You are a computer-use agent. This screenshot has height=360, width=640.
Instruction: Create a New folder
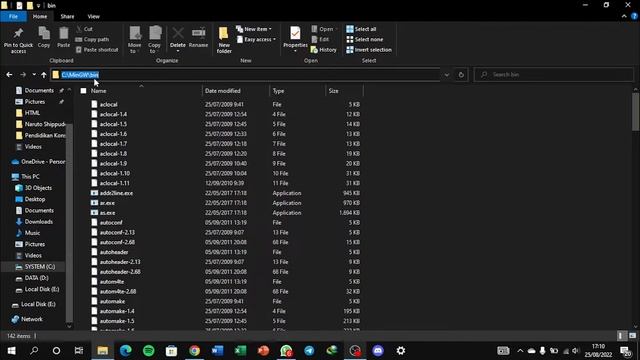click(x=224, y=40)
